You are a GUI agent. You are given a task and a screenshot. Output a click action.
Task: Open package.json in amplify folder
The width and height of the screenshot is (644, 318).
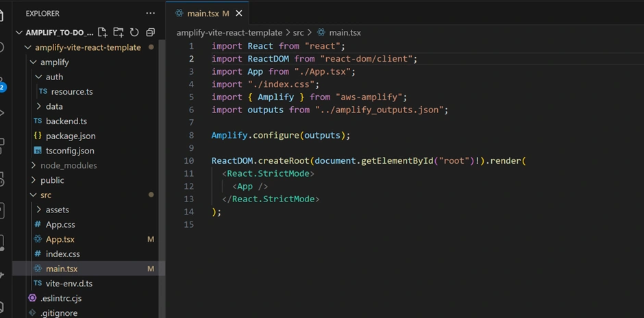tap(71, 136)
